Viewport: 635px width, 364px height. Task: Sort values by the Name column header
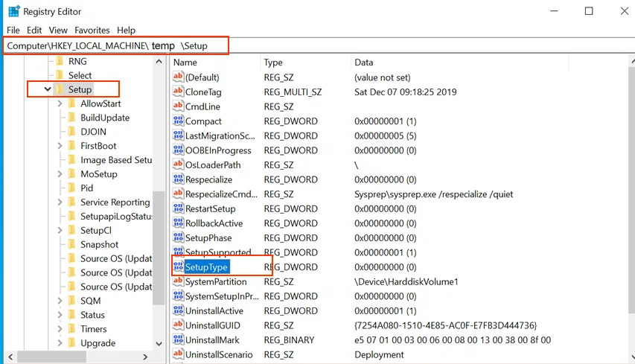tap(215, 63)
